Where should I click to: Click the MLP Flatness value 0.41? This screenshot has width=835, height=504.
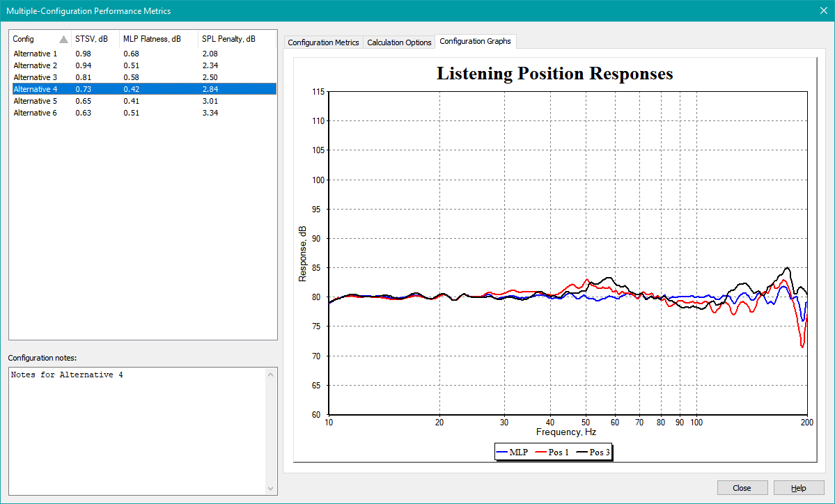coord(132,101)
